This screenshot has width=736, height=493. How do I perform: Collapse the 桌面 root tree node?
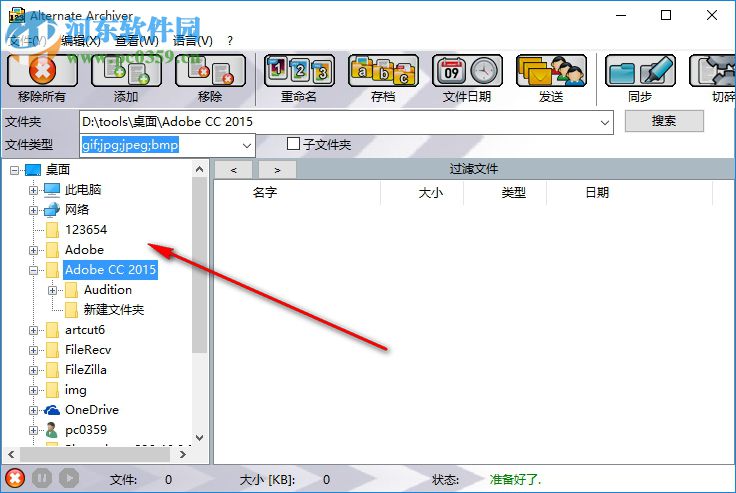tap(14, 170)
